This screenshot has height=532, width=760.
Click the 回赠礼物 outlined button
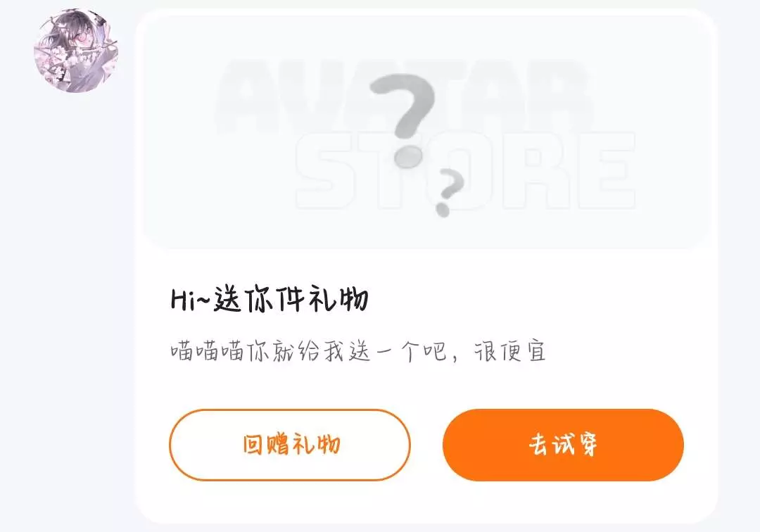(x=290, y=445)
